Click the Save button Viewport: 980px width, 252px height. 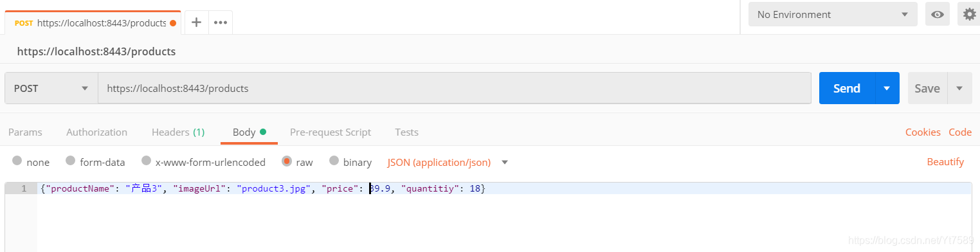click(x=927, y=88)
